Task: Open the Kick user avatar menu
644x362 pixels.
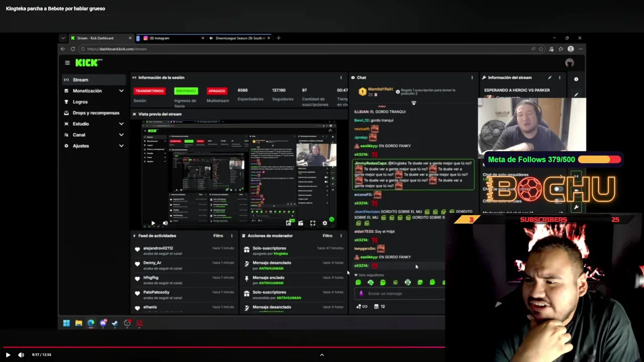Action: pyautogui.click(x=570, y=63)
